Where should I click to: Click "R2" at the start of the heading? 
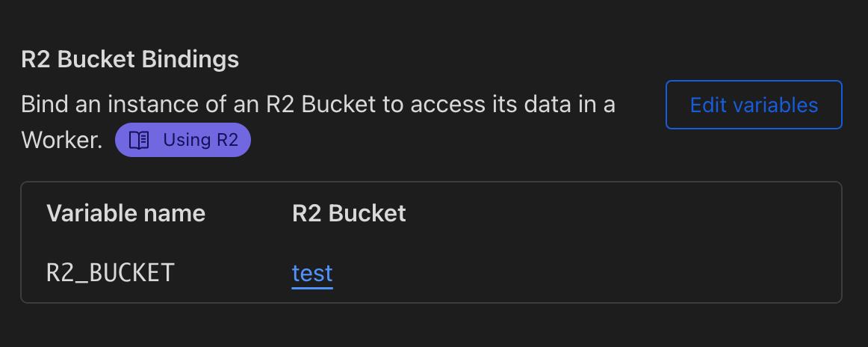click(x=35, y=59)
